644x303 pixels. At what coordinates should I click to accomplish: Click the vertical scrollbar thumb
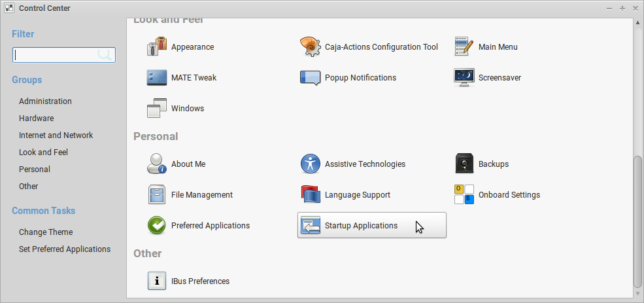coord(638,223)
